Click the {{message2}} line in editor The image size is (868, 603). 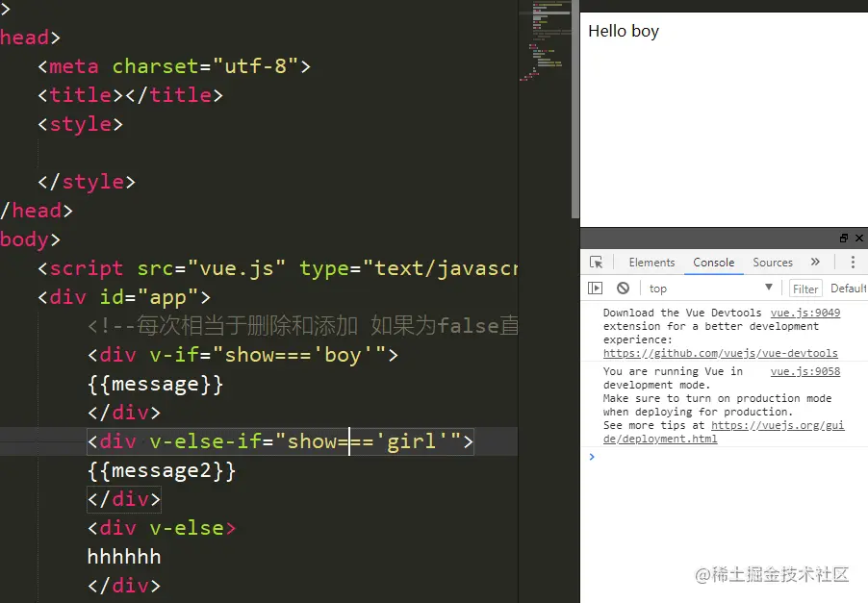click(161, 470)
